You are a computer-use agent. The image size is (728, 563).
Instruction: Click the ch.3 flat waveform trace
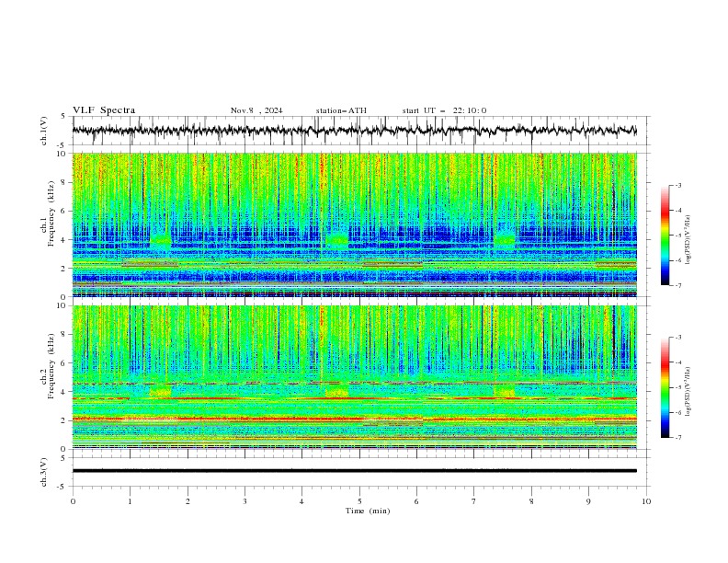354,471
